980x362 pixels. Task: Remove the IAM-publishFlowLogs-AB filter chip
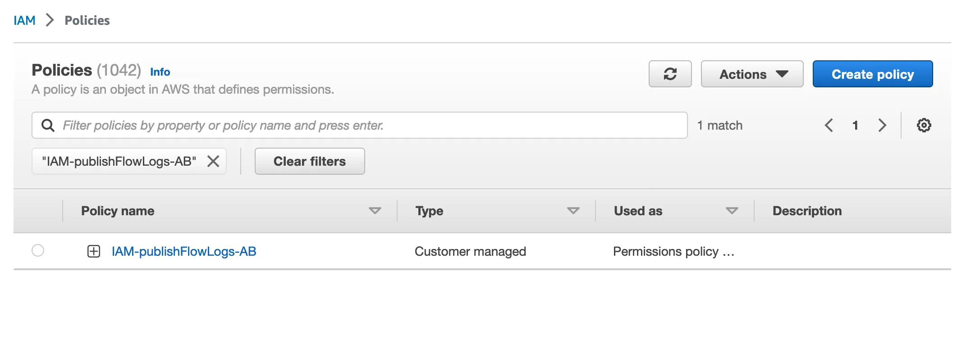[x=213, y=161]
